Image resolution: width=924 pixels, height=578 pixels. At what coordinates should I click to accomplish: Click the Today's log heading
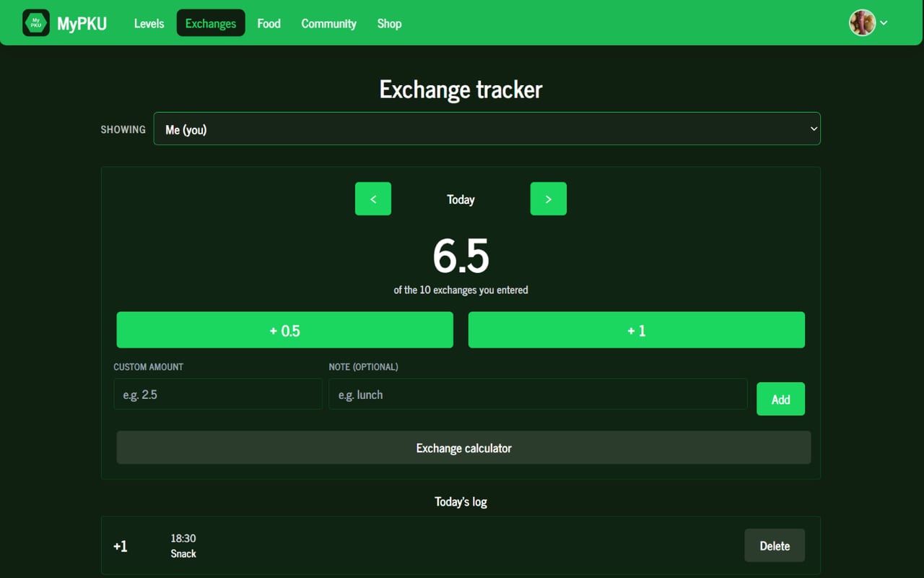(x=461, y=501)
